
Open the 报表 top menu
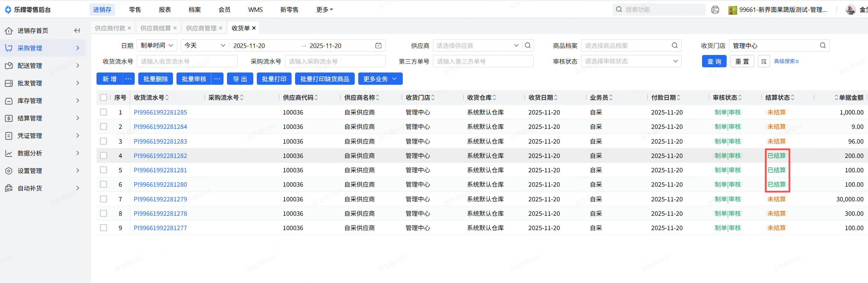click(165, 10)
